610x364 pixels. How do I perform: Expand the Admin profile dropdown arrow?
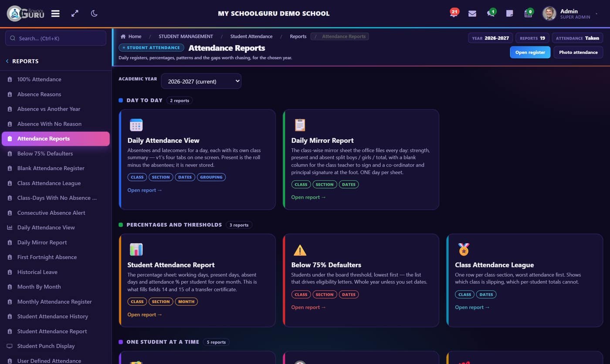[x=597, y=14]
